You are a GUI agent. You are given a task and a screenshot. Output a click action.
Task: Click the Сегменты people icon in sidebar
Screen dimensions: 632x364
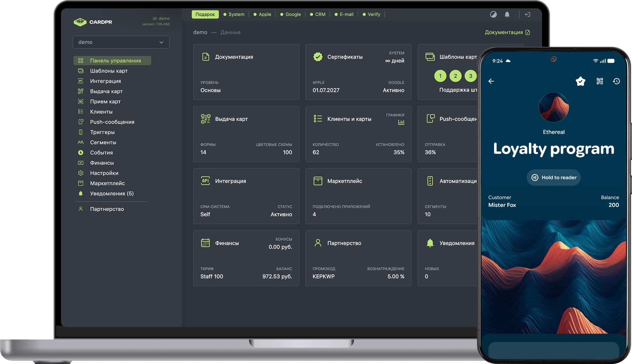(81, 142)
